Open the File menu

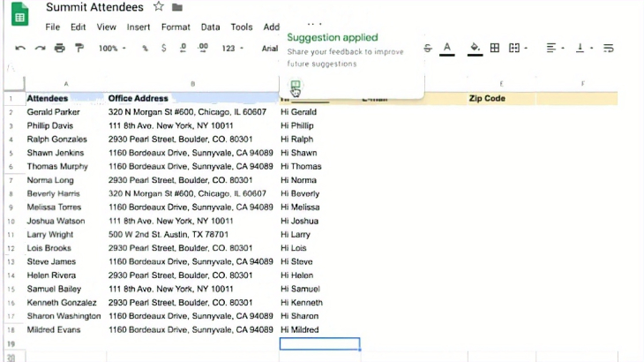pyautogui.click(x=53, y=27)
